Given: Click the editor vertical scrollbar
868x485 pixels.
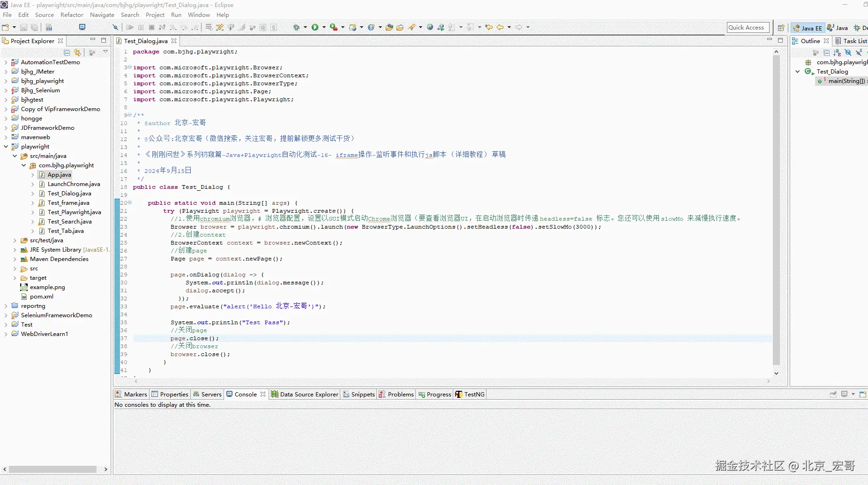Looking at the screenshot, I should point(776,210).
